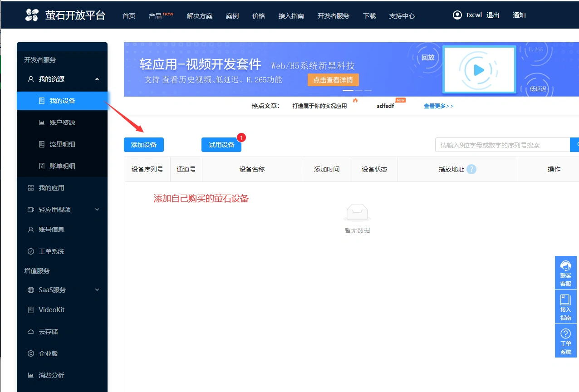
Task: Expand the 轻应用视频 submenu arrow
Action: click(97, 210)
